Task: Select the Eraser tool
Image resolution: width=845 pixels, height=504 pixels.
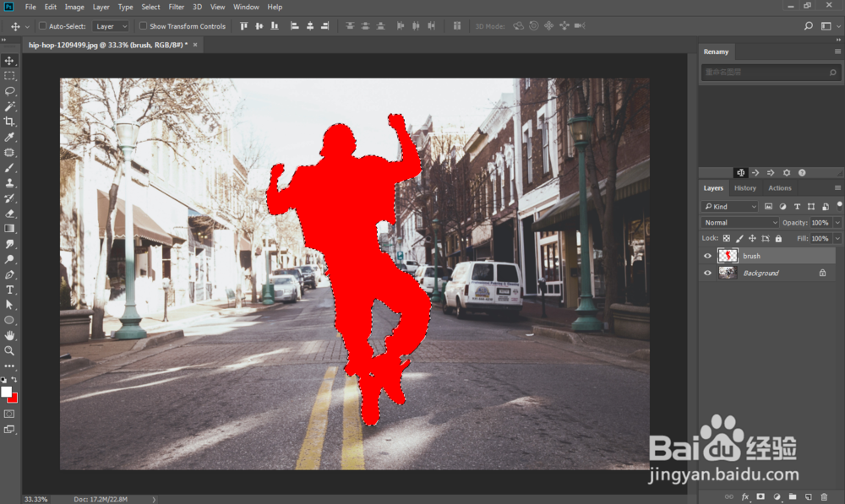Action: point(9,214)
